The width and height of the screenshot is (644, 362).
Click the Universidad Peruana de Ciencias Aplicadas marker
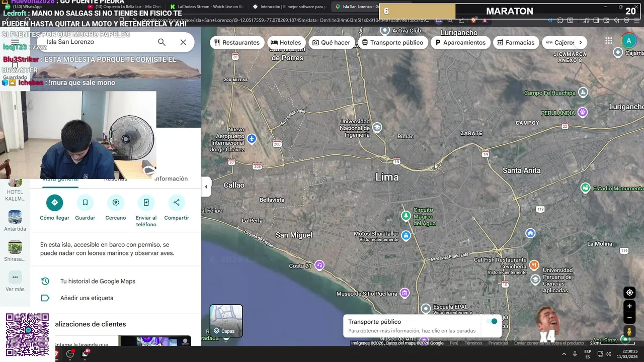(535, 279)
